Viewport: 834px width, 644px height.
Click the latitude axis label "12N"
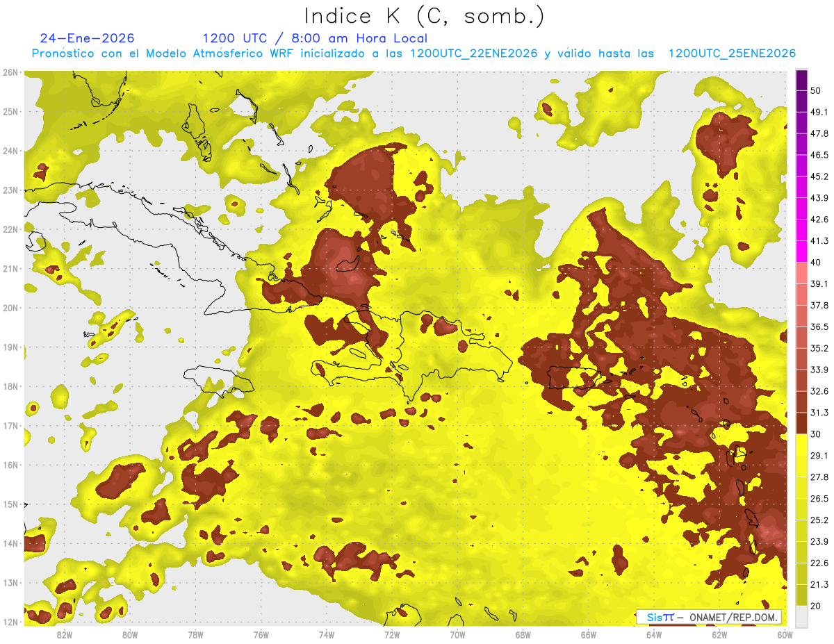pos(10,622)
